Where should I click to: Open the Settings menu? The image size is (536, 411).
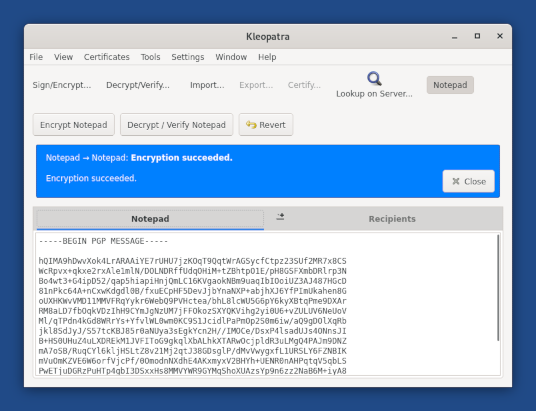pos(188,57)
